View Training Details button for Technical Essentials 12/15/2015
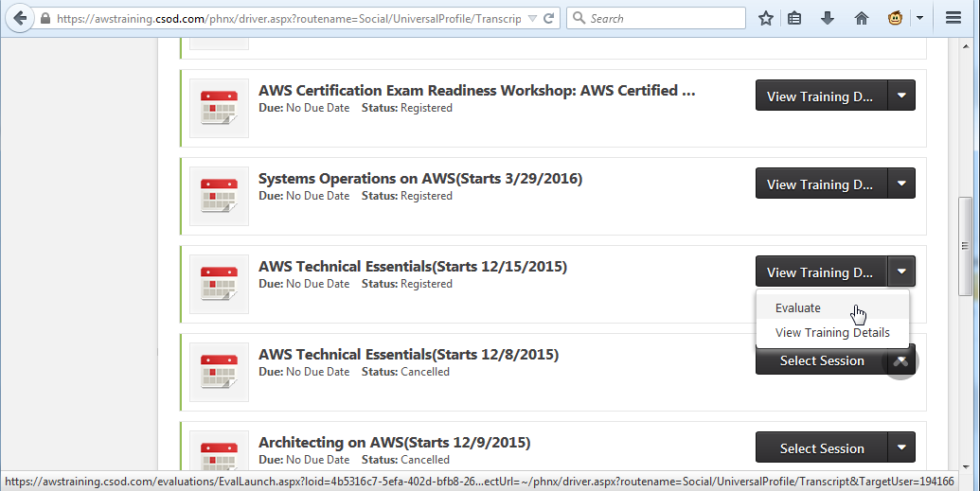980x491 pixels. [821, 272]
